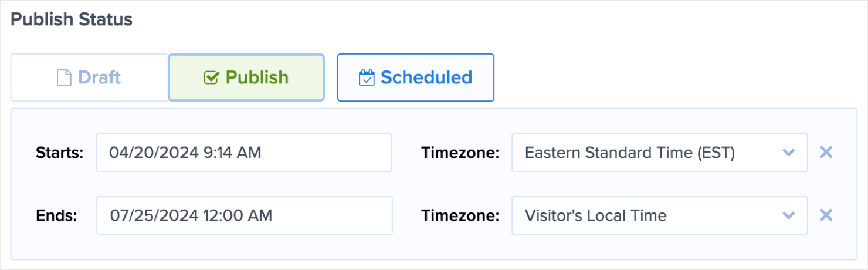
Task: Click the Timezone label beside Ends row
Action: [460, 215]
